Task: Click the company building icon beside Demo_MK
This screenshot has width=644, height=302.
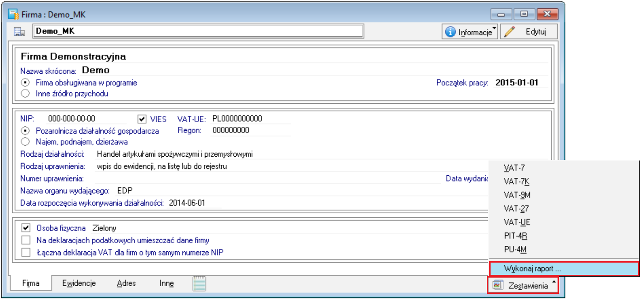Action: point(19,32)
